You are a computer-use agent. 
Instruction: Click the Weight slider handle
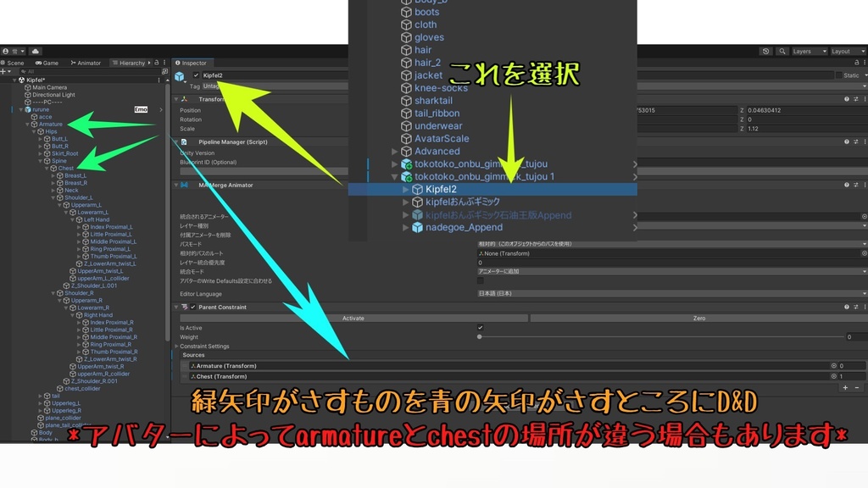click(480, 336)
